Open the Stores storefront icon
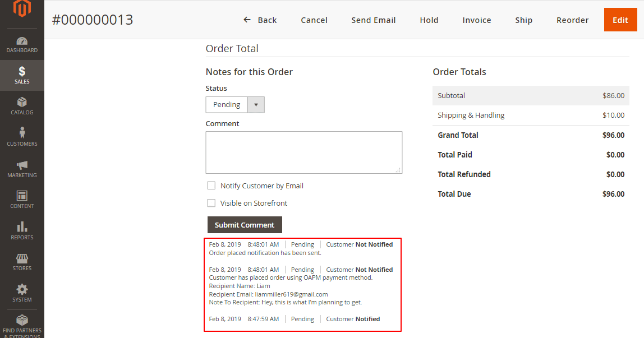The width and height of the screenshot is (644, 338). click(x=22, y=258)
